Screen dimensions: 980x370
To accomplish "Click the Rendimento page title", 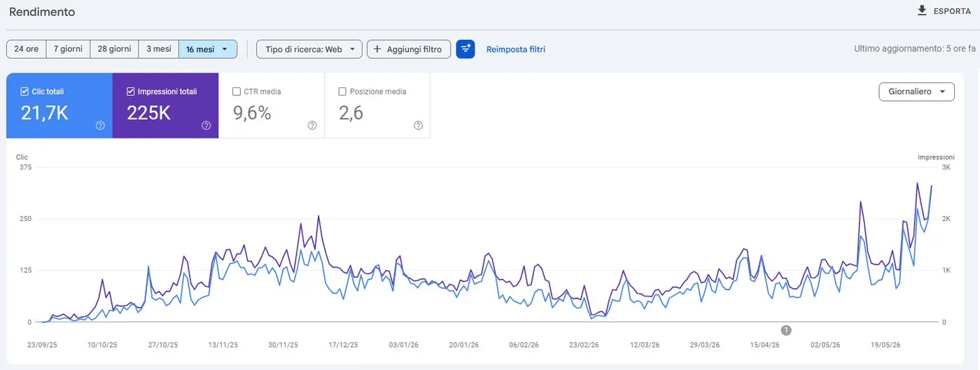I will [42, 12].
